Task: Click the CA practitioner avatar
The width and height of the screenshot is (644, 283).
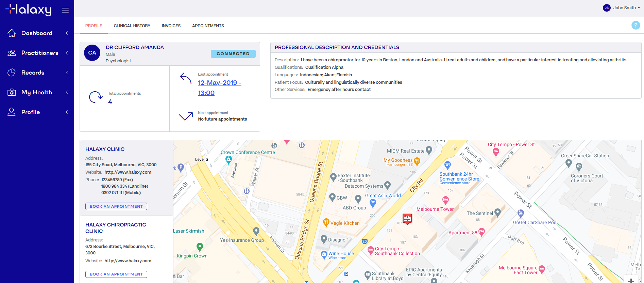Action: [92, 53]
